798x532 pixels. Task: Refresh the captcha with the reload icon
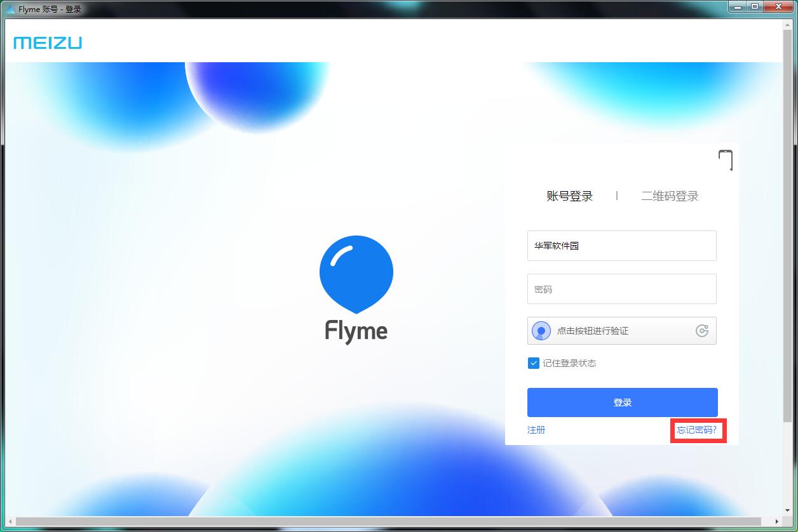point(701,331)
